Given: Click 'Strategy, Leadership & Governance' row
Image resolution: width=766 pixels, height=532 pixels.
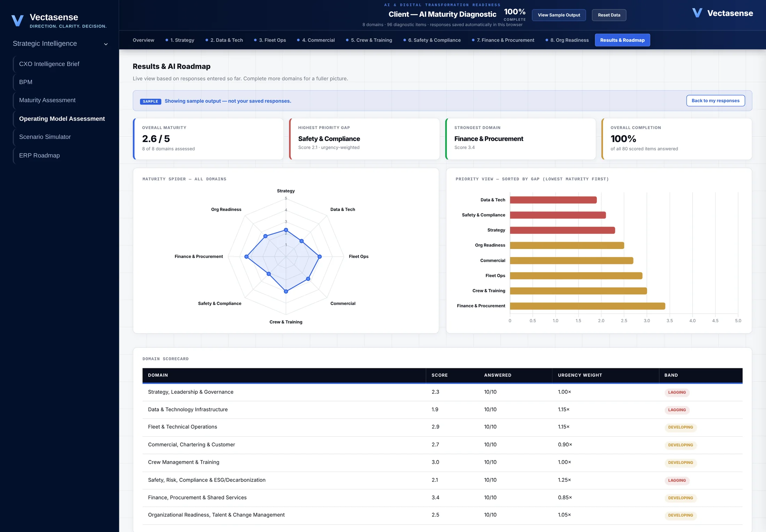Looking at the screenshot, I should [x=442, y=392].
